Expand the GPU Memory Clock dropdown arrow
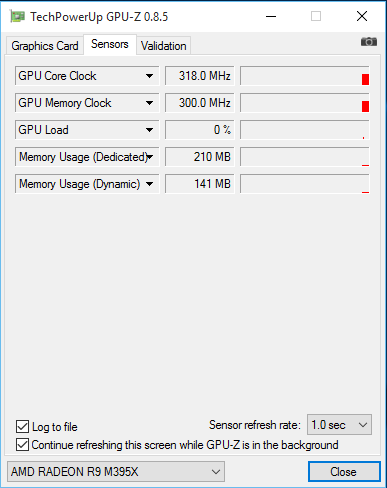 pos(149,103)
